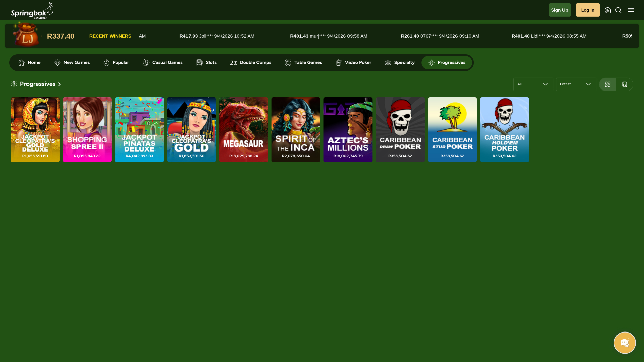
Task: Open the live chat bubble
Action: coord(625,343)
